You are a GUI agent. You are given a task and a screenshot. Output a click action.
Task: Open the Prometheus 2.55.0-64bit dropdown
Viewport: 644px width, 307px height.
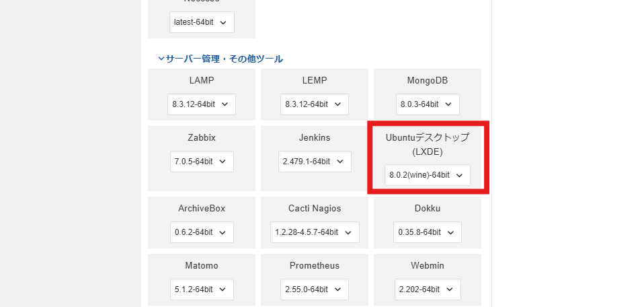[x=314, y=289]
